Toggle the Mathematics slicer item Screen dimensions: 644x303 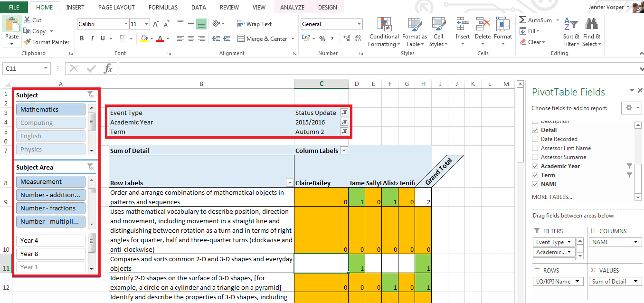pos(51,109)
